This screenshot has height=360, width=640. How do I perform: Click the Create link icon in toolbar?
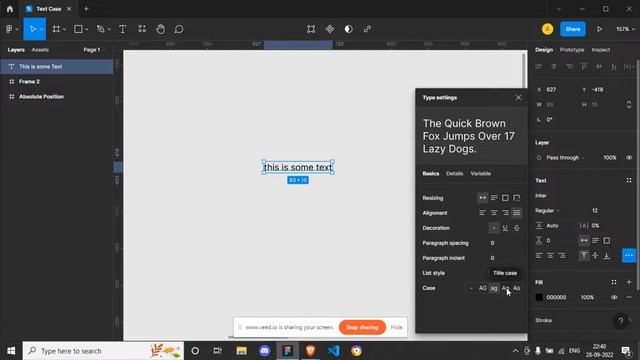367,29
